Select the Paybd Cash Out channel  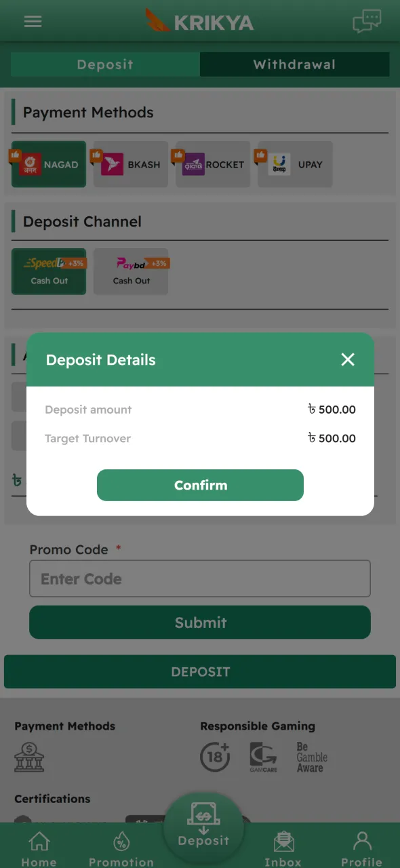(131, 271)
